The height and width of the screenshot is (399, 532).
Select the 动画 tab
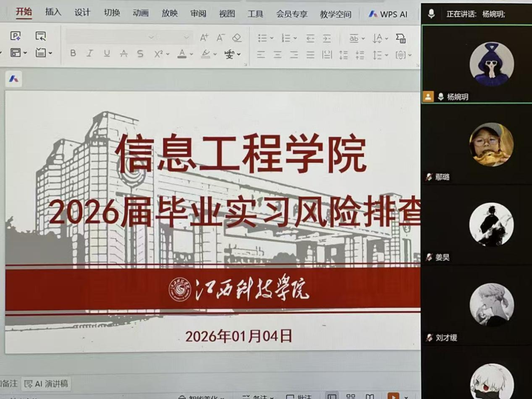click(141, 13)
